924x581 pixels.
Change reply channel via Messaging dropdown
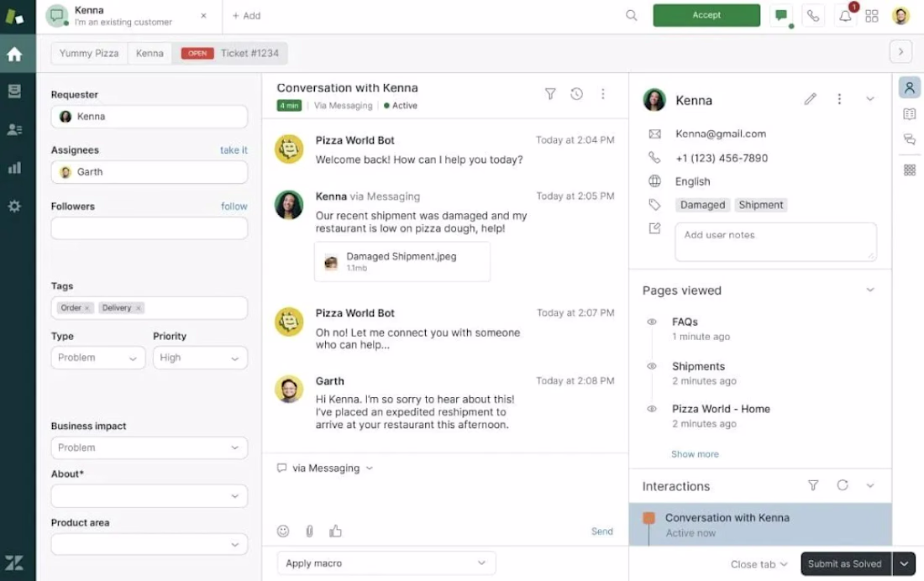326,468
